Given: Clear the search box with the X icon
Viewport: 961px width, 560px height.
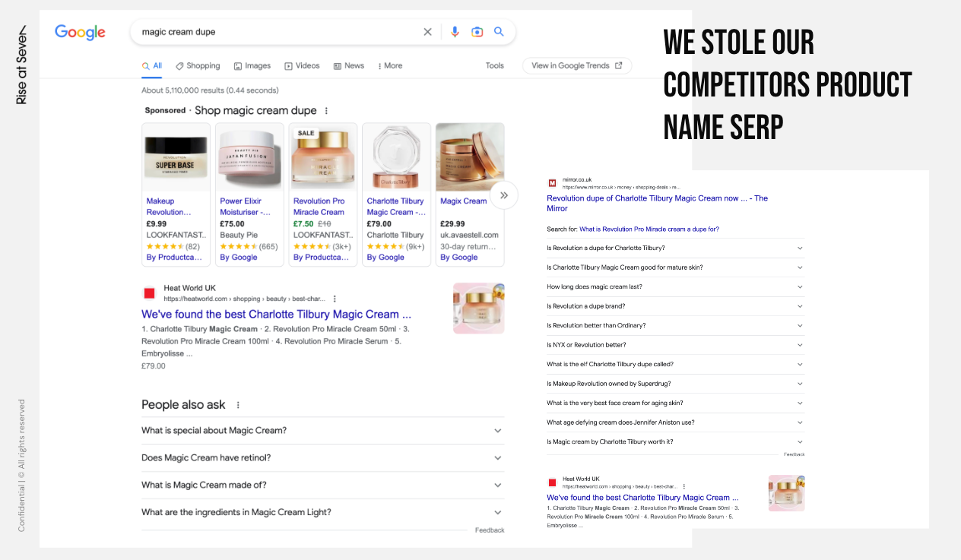Looking at the screenshot, I should [427, 32].
